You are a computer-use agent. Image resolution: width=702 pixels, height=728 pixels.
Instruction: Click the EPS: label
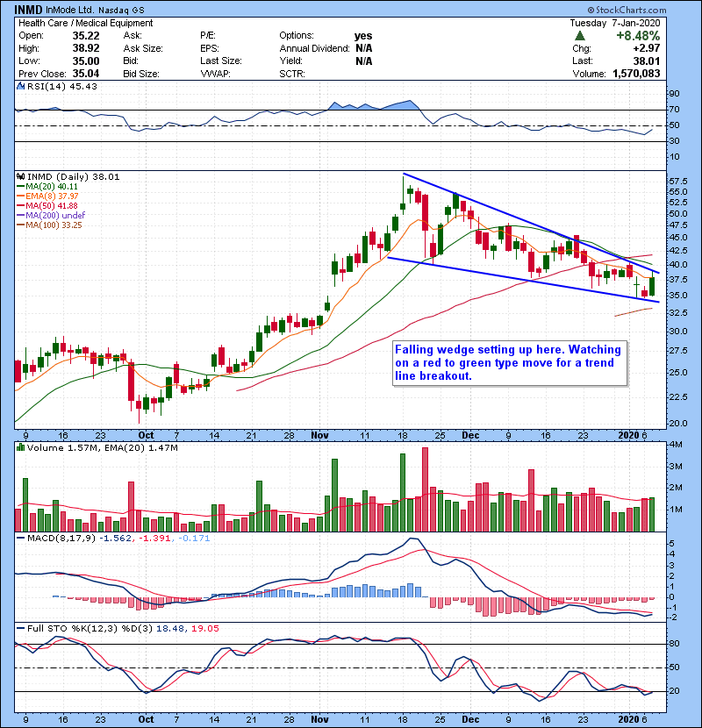[x=211, y=48]
